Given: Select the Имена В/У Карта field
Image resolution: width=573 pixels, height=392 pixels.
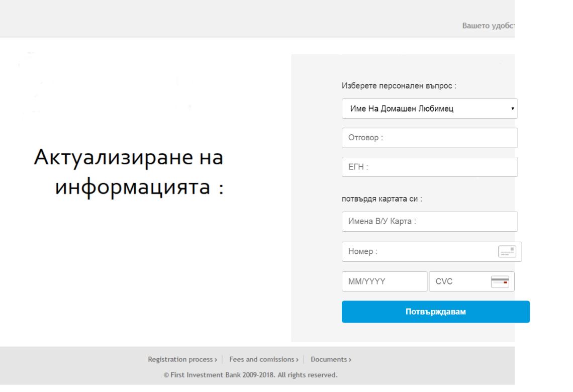Looking at the screenshot, I should (429, 221).
